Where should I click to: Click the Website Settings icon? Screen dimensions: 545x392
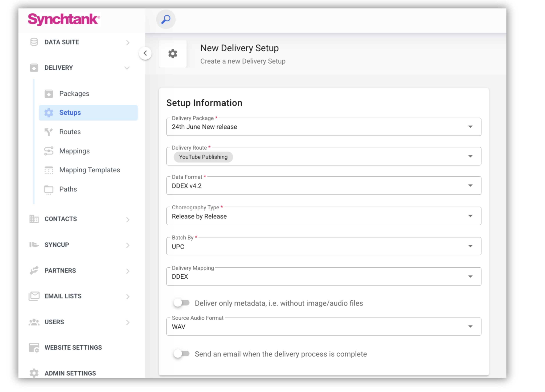click(34, 348)
